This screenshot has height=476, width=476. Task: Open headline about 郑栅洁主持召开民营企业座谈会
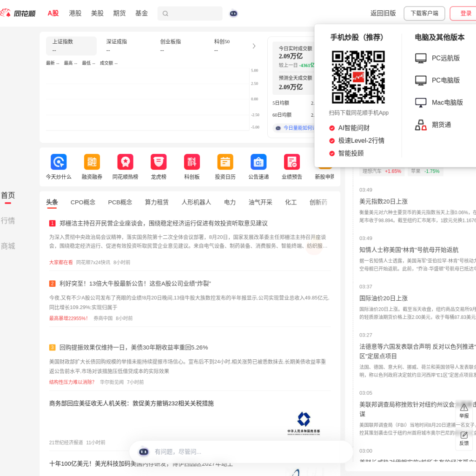pos(164,224)
